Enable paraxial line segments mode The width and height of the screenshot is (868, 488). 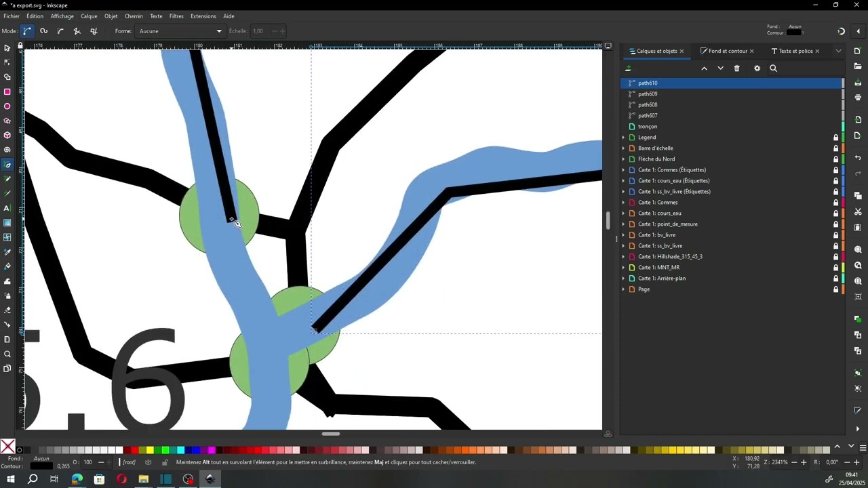click(x=94, y=30)
